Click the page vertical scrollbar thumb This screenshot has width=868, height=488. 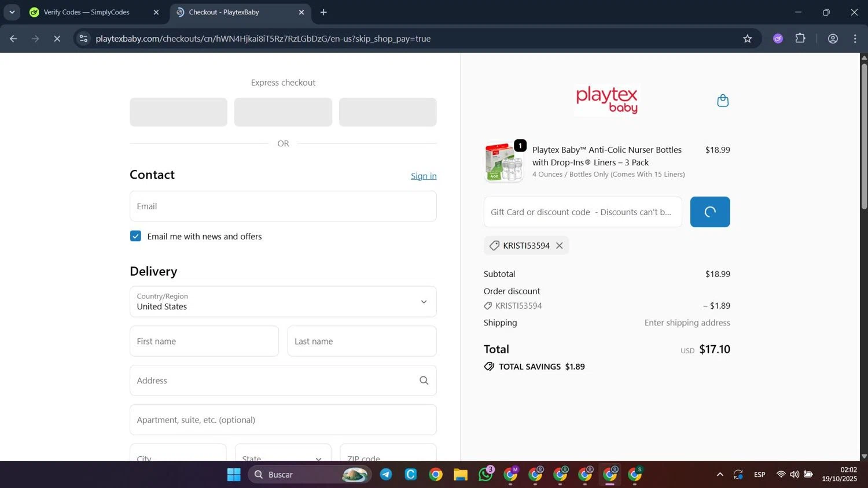coord(864,136)
